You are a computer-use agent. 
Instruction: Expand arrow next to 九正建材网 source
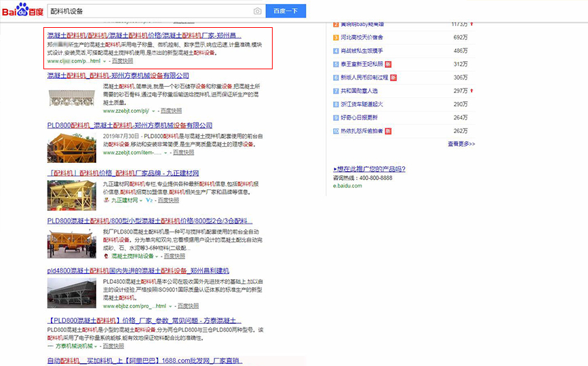141,201
